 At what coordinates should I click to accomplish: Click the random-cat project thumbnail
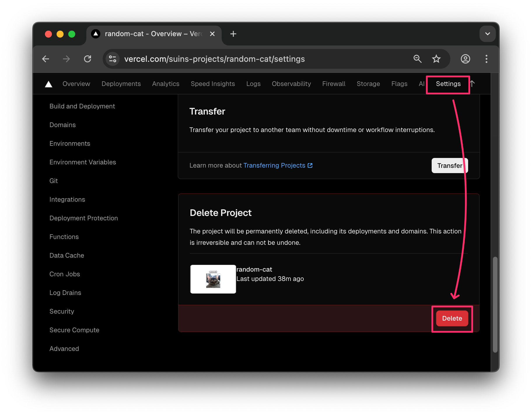[x=213, y=279]
